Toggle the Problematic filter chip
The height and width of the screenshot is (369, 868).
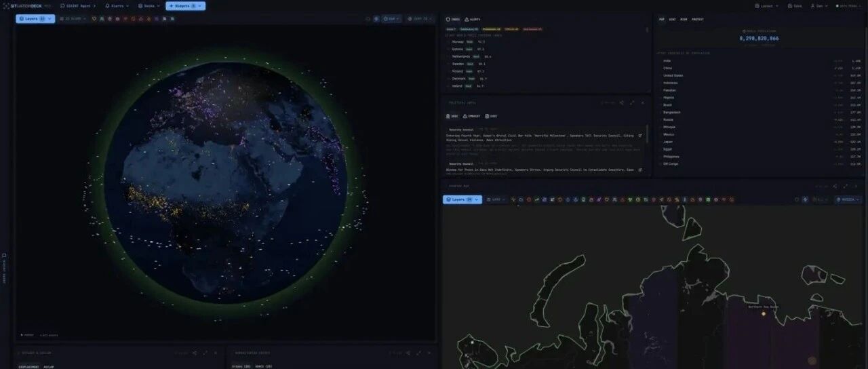click(x=491, y=29)
